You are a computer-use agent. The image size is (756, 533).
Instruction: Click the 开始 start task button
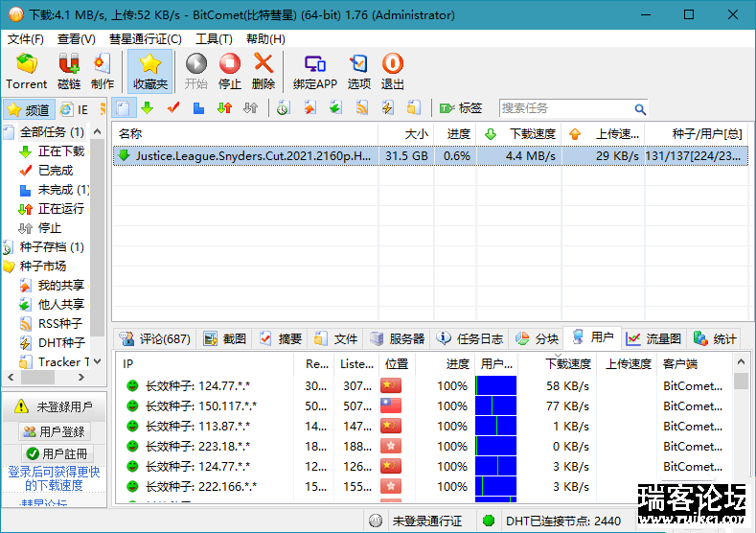[x=196, y=71]
